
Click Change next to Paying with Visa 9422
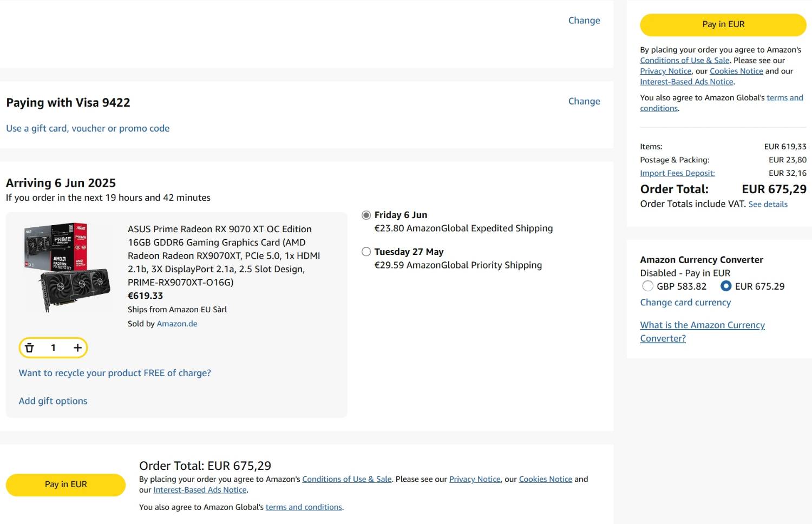pos(584,101)
